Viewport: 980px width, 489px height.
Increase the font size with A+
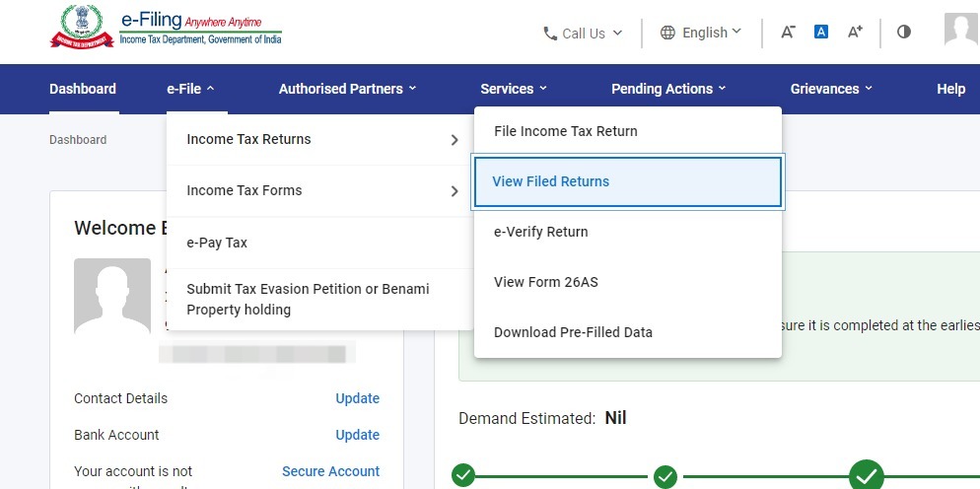pos(855,32)
